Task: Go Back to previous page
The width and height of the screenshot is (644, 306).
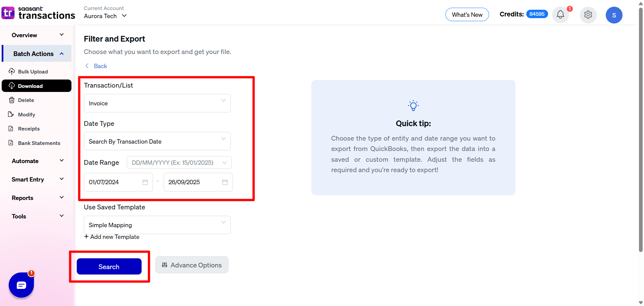Action: click(96, 66)
